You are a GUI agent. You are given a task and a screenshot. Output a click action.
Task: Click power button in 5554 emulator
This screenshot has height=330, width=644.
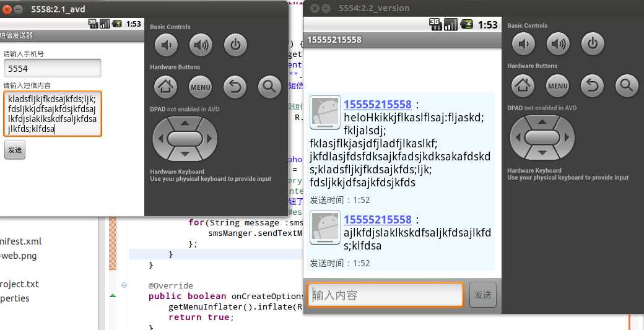click(593, 43)
